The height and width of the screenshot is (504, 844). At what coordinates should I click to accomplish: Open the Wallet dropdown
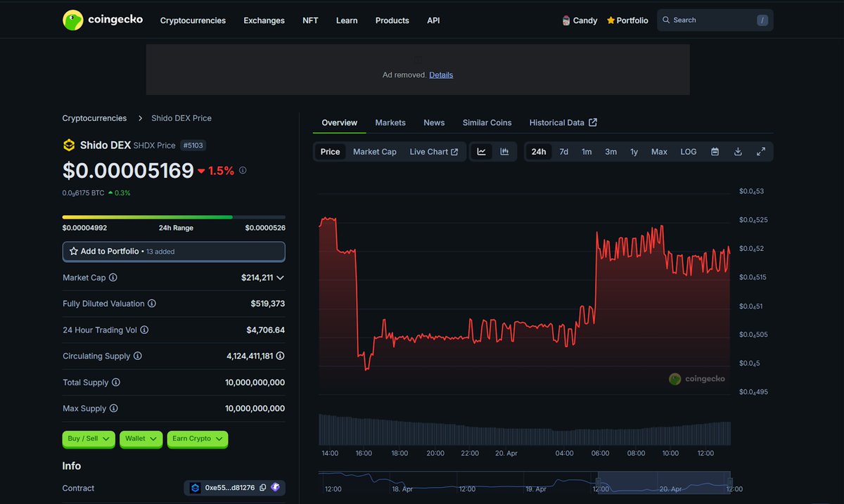[141, 439]
